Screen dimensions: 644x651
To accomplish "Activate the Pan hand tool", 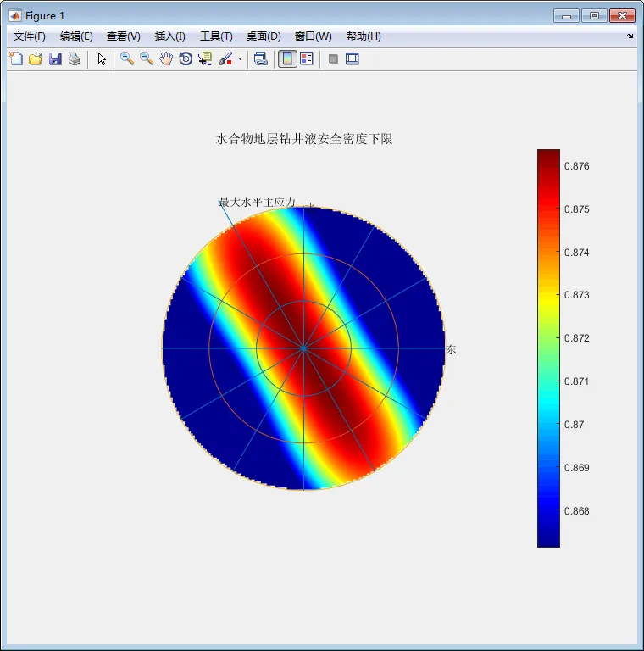I will point(166,58).
